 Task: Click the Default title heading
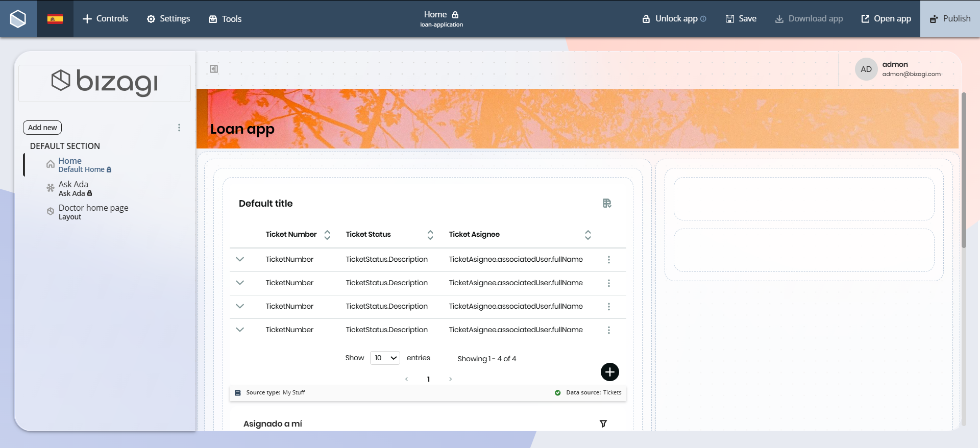[266, 204]
